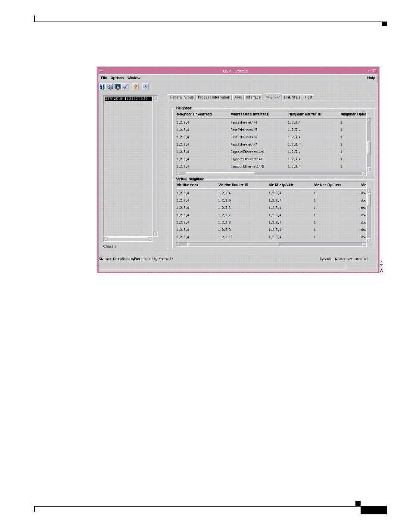Select virtual neighbor router ID 1,2,3,5

coord(224,200)
